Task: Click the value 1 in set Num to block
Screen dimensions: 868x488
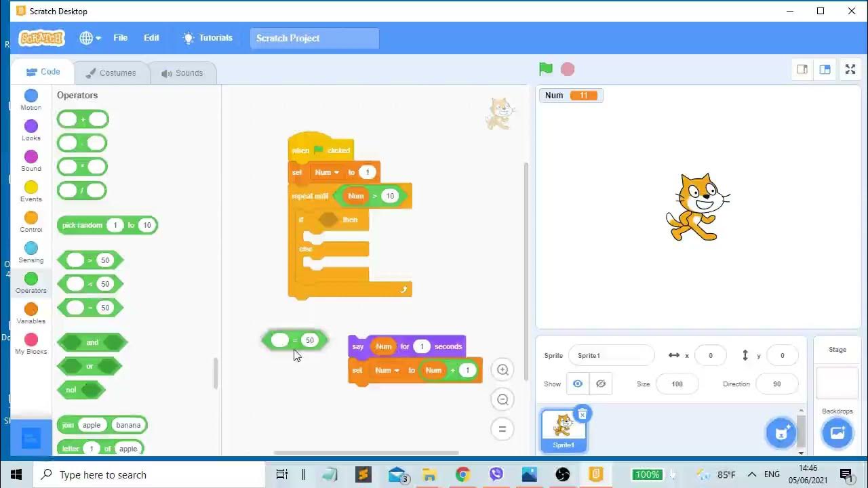Action: click(367, 172)
